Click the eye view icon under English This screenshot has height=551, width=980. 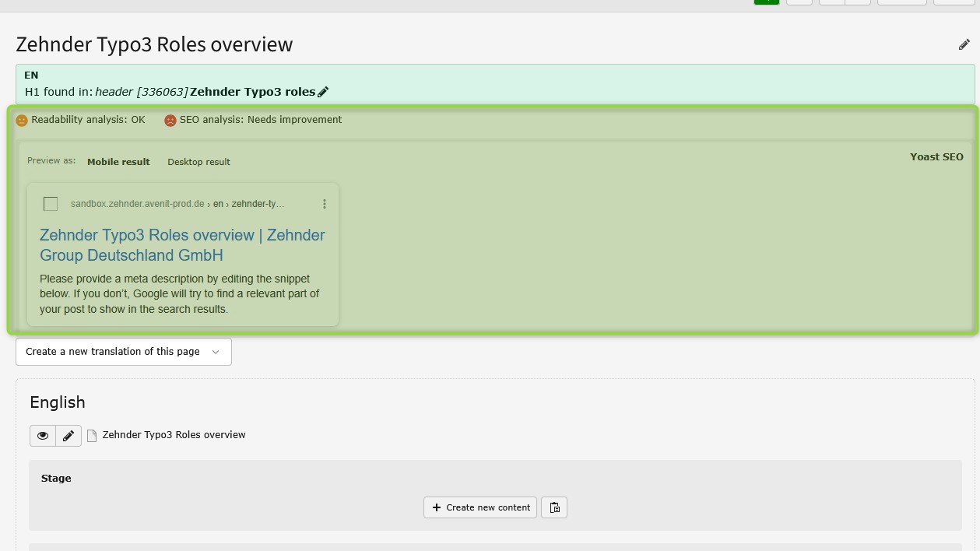(43, 436)
